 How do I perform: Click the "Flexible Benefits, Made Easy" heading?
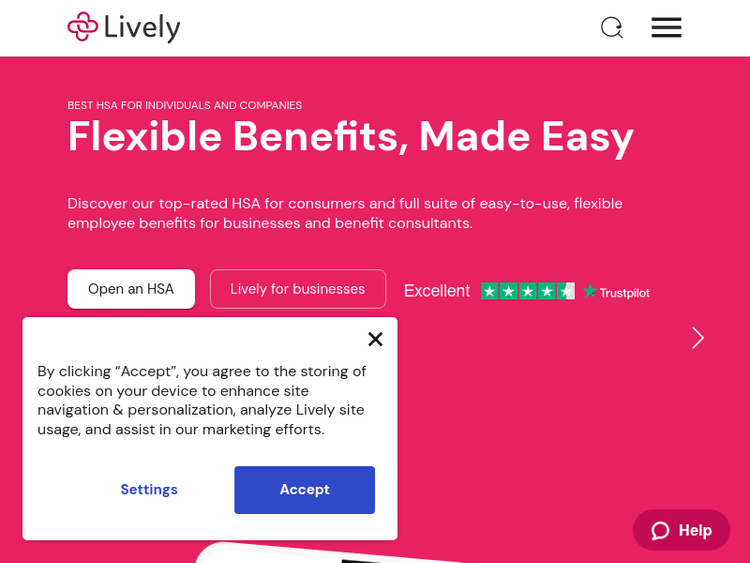click(350, 136)
